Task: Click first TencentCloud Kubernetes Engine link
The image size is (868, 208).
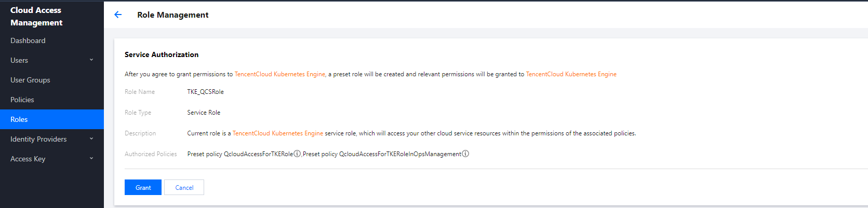Action: 280,74
